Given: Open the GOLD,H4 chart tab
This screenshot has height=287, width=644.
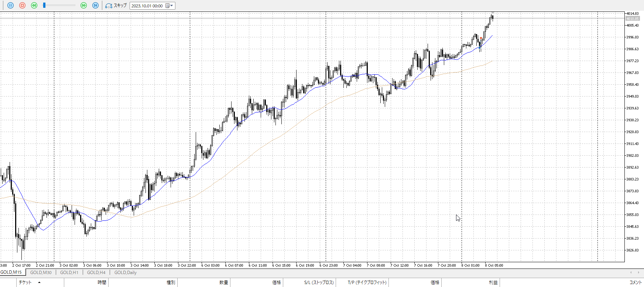Looking at the screenshot, I should 96,273.
